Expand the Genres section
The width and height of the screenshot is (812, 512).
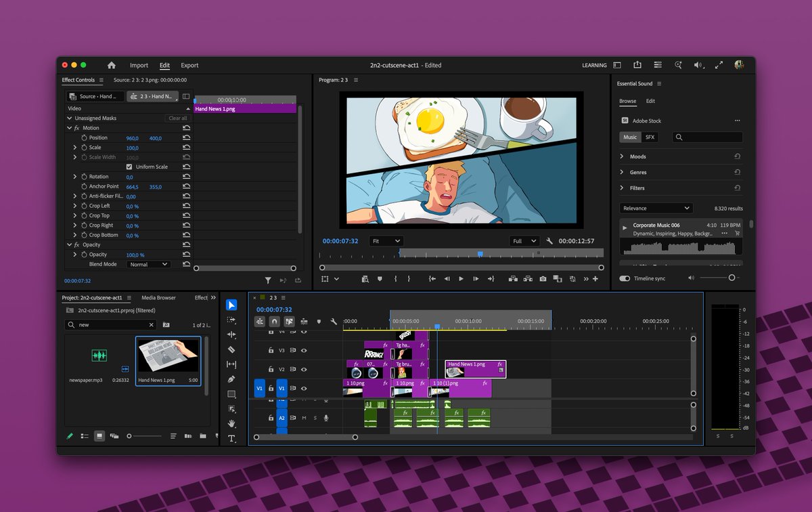(622, 172)
